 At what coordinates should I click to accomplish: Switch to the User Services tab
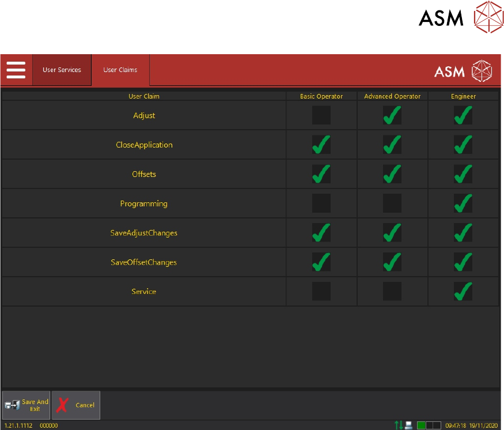(x=62, y=70)
